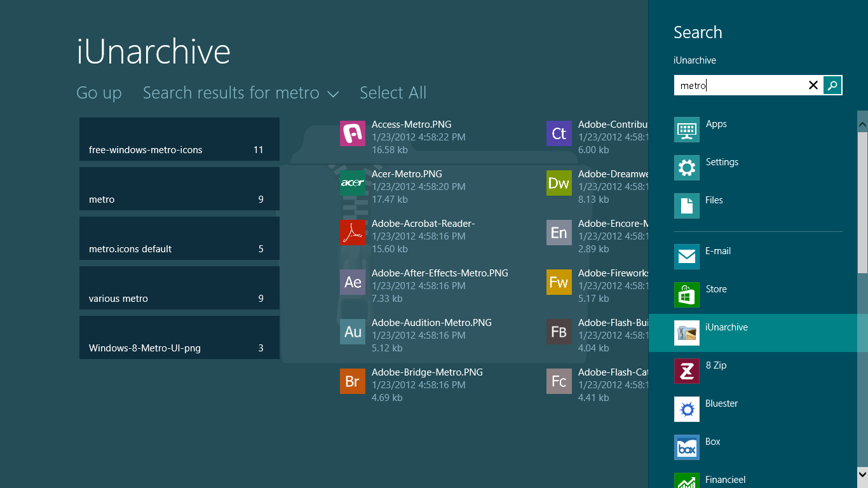Open the various metro folder tile
Image resolution: width=868 pixels, height=488 pixels.
pos(179,288)
